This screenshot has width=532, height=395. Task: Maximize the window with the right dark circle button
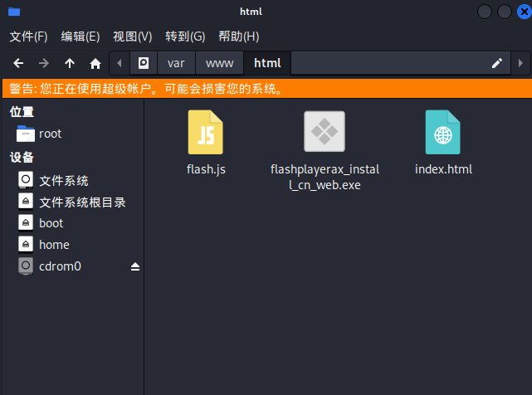tap(505, 12)
